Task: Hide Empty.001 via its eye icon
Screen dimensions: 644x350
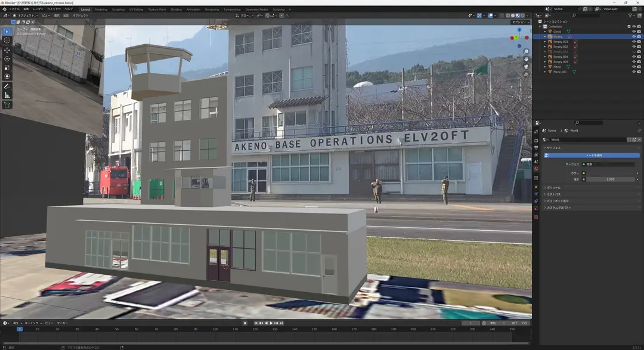Action: tap(634, 42)
